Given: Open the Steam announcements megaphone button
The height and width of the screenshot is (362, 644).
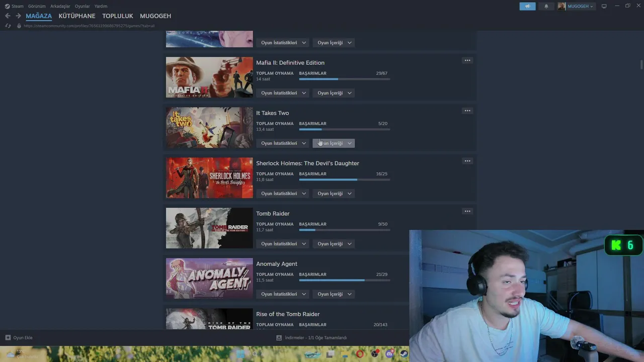Looking at the screenshot, I should (527, 6).
